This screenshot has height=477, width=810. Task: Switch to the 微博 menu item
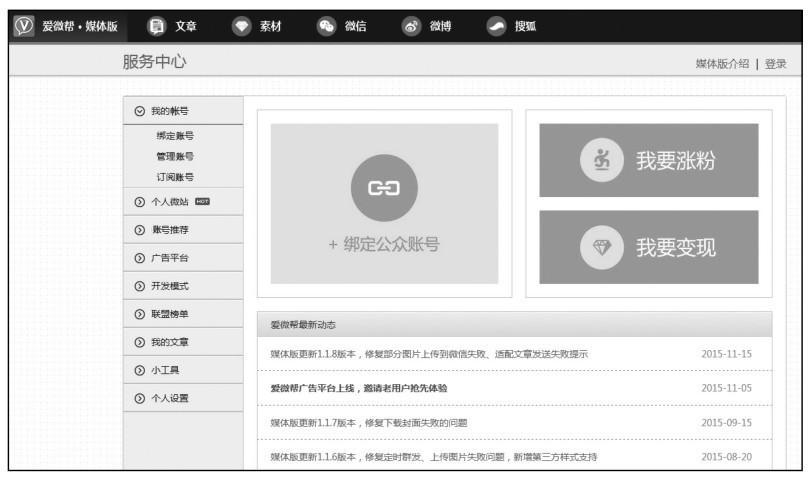[x=441, y=26]
